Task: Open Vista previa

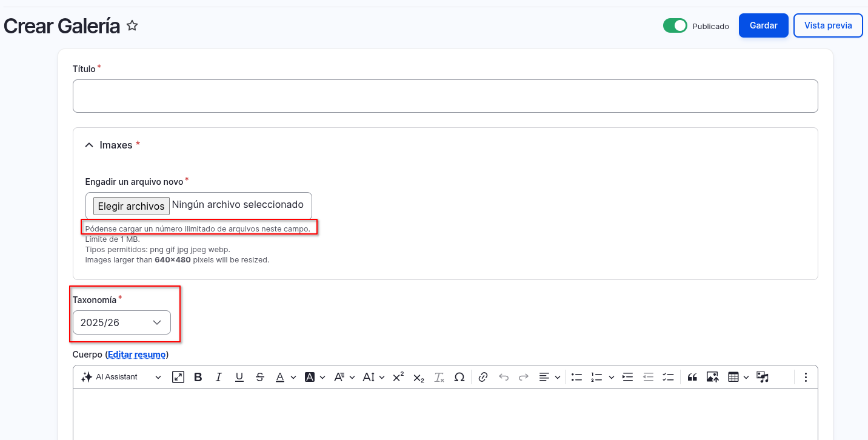Action: 827,25
